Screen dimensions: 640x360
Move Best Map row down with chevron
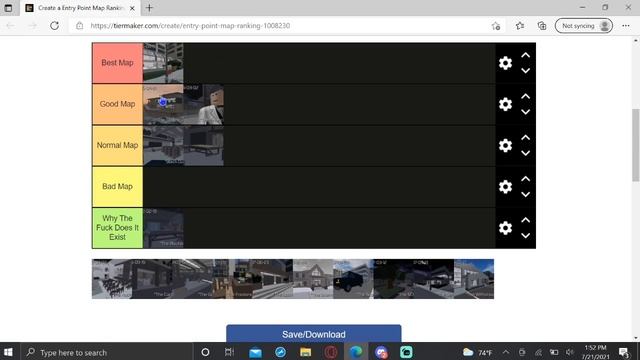526,71
